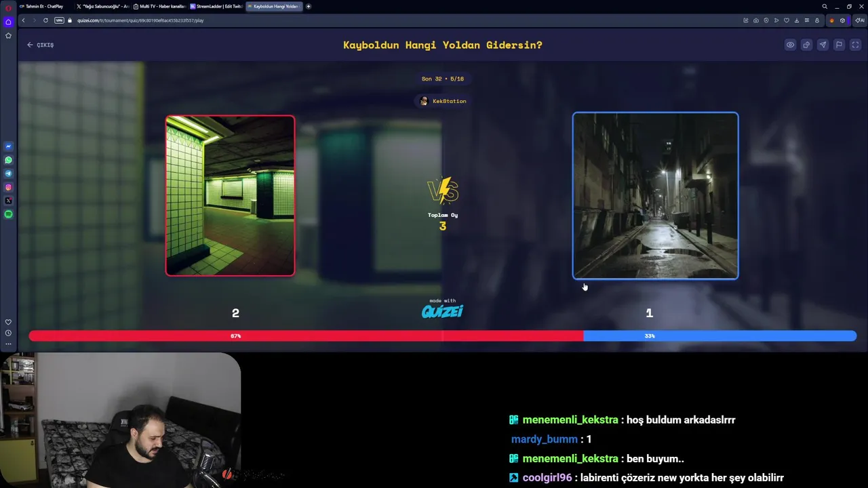This screenshot has height=488, width=868.
Task: Click the orange extension icon
Action: point(832,20)
